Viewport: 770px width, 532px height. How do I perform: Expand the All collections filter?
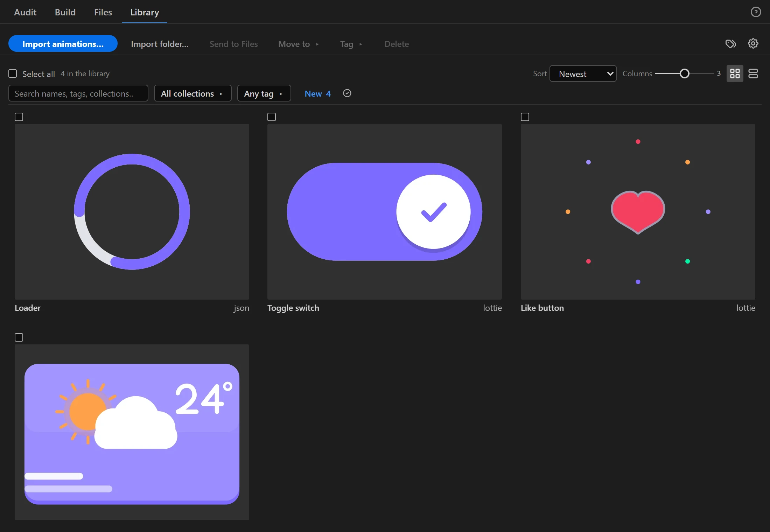[x=193, y=93]
